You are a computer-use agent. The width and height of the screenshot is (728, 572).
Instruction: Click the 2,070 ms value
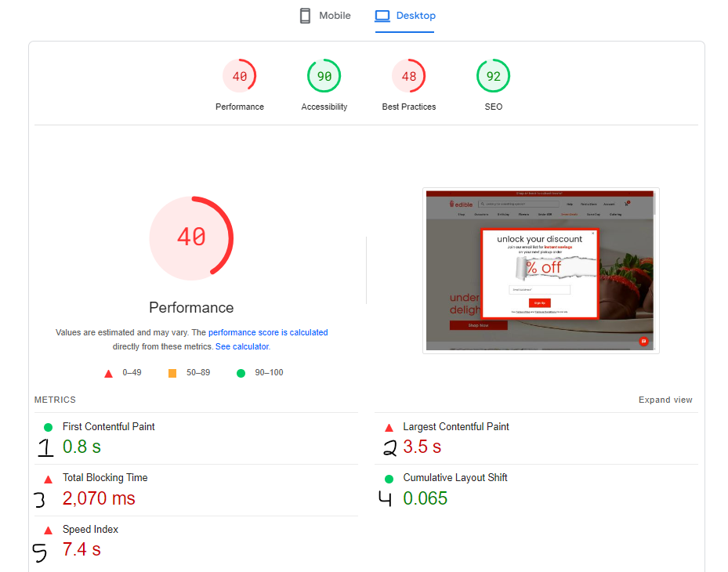(x=99, y=498)
